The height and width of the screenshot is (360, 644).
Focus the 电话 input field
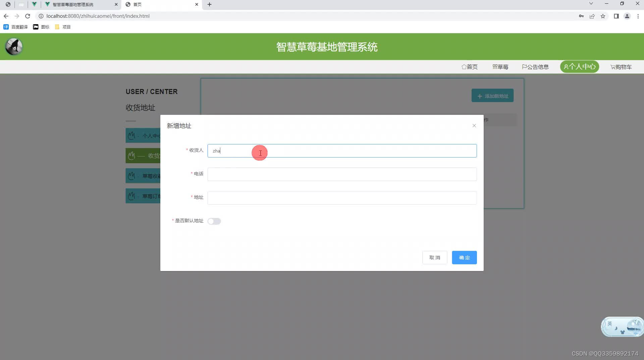(342, 174)
